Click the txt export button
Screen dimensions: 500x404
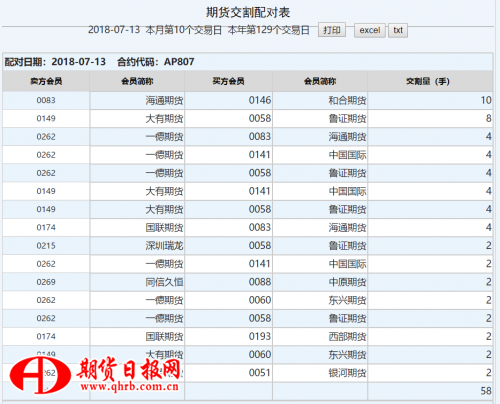[x=398, y=30]
